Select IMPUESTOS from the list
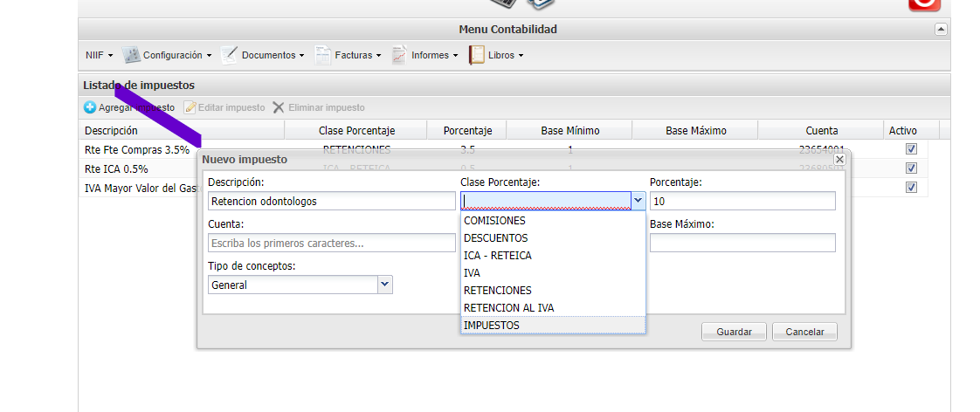This screenshot has width=980, height=412. point(553,326)
